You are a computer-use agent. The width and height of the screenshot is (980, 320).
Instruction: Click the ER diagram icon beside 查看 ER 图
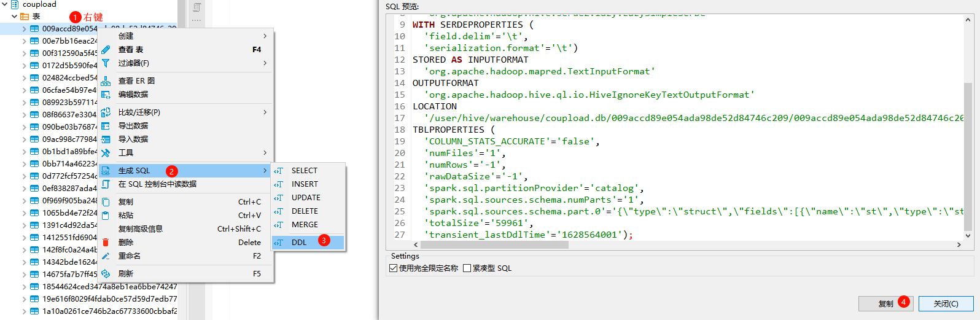click(x=106, y=81)
